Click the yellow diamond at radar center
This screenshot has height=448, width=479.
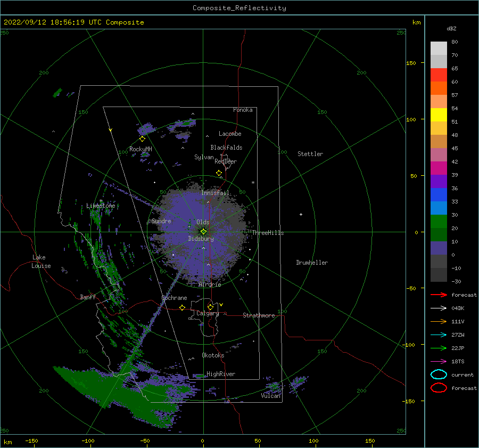click(203, 232)
